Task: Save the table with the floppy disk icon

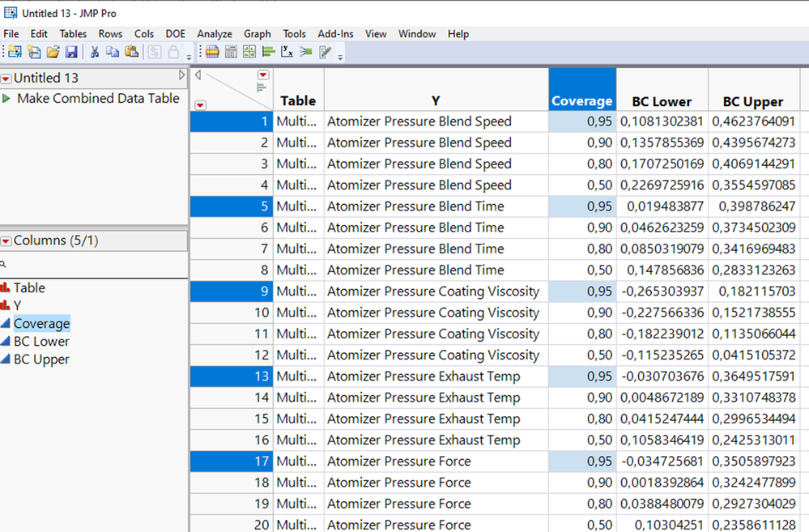Action: [71, 52]
